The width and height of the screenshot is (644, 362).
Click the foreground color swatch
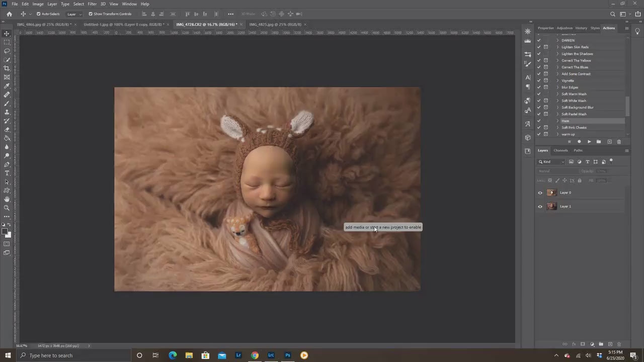[5, 232]
